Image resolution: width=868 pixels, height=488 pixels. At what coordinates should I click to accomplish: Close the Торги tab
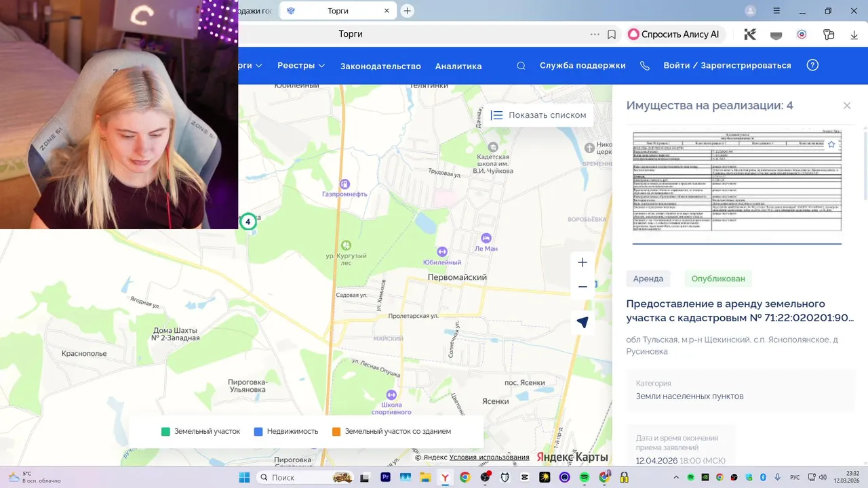tap(387, 11)
